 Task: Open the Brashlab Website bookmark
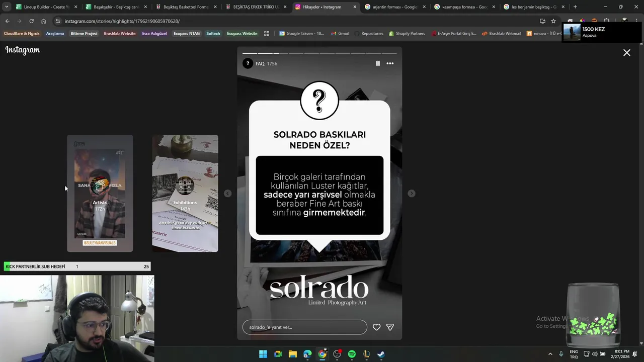pos(120,34)
